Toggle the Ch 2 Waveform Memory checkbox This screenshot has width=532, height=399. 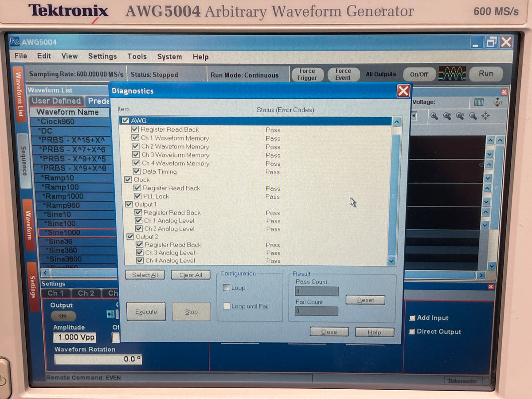point(136,146)
